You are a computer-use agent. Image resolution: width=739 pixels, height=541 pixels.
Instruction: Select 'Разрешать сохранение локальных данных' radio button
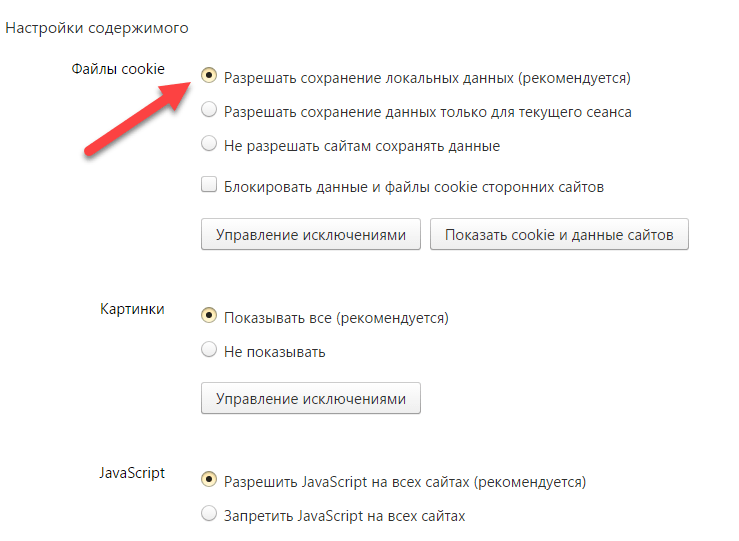click(x=209, y=75)
